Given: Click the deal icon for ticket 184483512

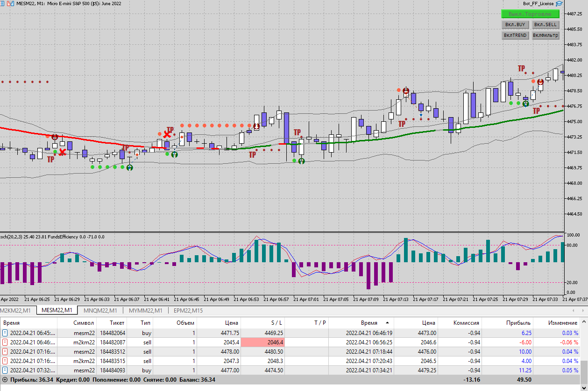Looking at the screenshot, I should (x=5, y=352).
